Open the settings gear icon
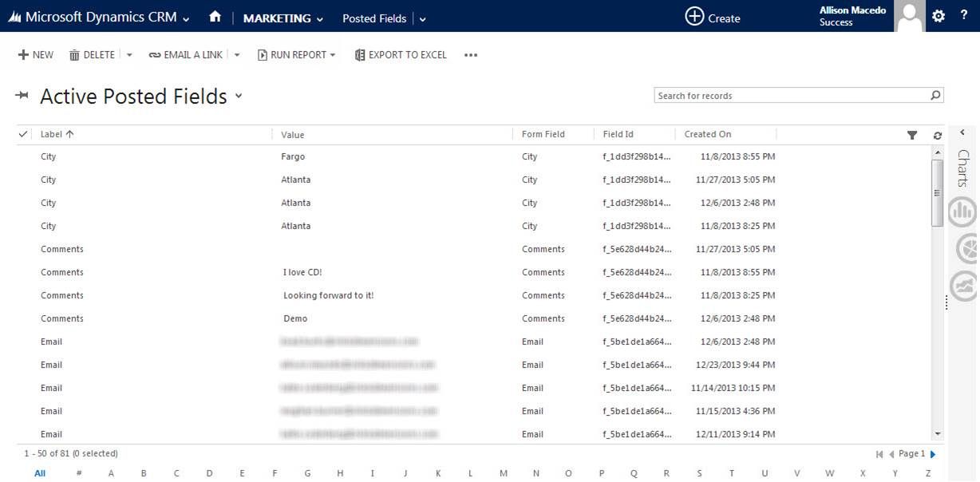 [x=939, y=16]
